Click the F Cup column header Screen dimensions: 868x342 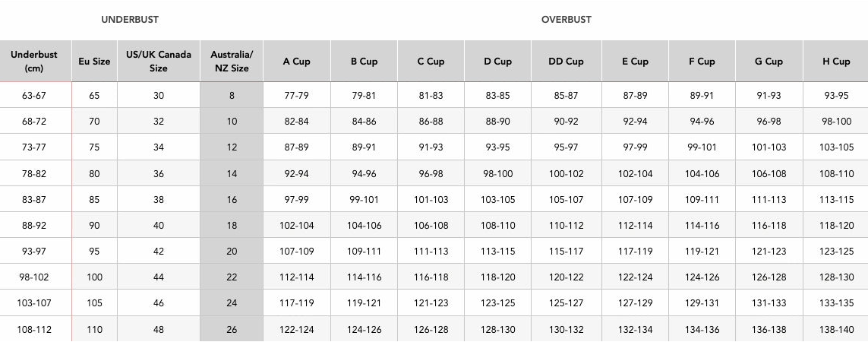click(701, 62)
